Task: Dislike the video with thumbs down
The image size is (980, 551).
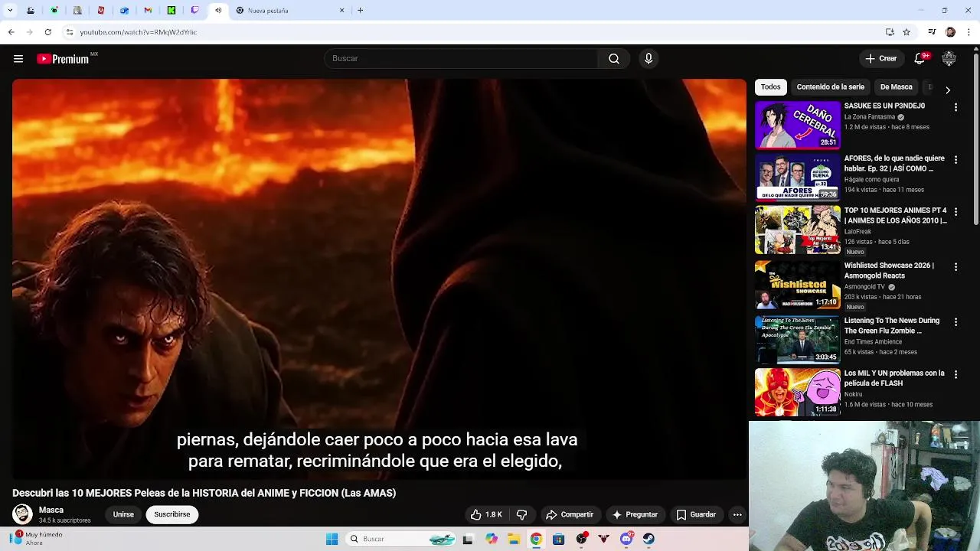Action: [x=522, y=515]
